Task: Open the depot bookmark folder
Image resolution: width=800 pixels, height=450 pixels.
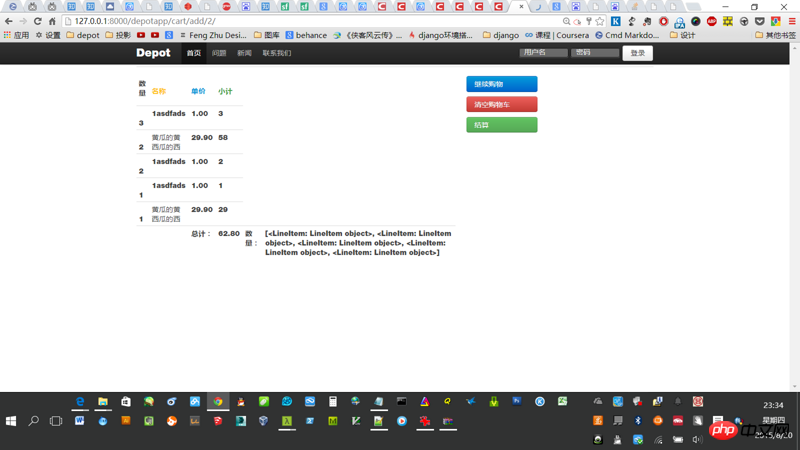Action: tap(83, 35)
